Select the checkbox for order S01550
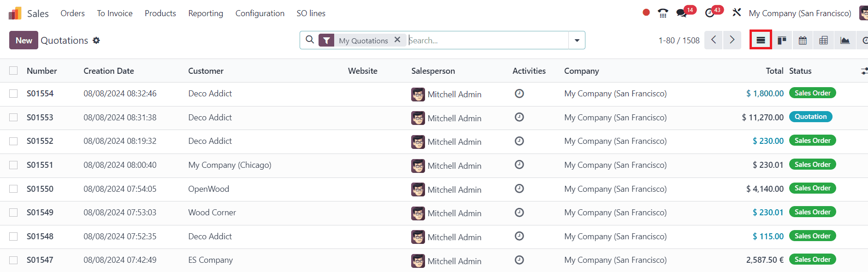 tap(13, 189)
